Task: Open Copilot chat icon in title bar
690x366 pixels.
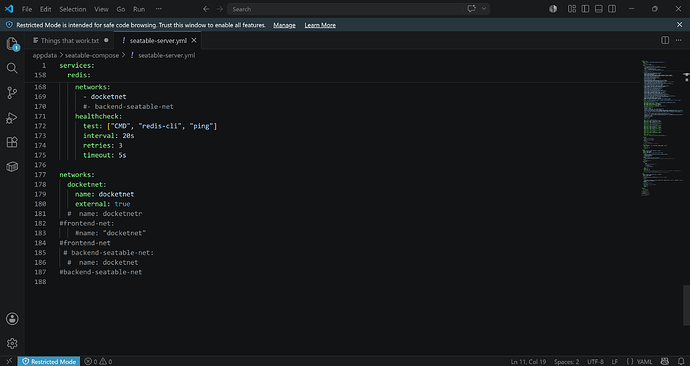Action: tap(471, 9)
